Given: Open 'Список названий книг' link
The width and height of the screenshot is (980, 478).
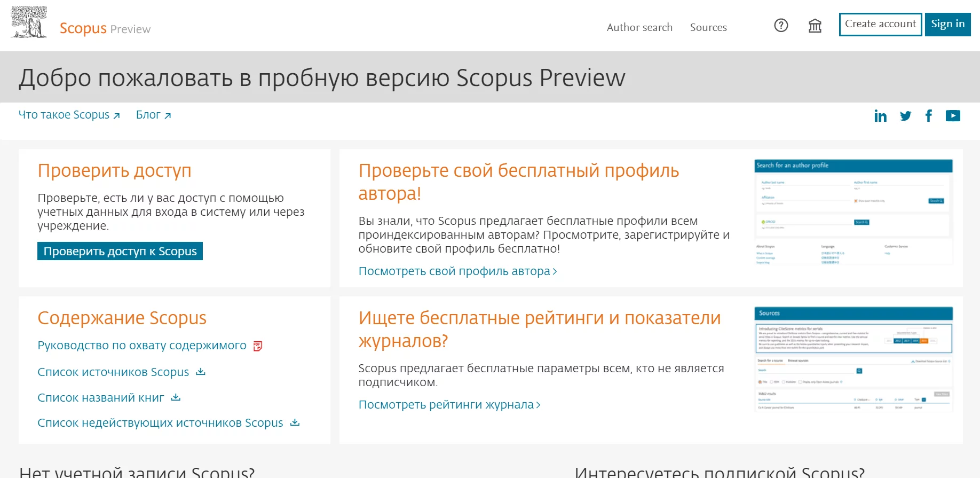Looking at the screenshot, I should pos(101,398).
